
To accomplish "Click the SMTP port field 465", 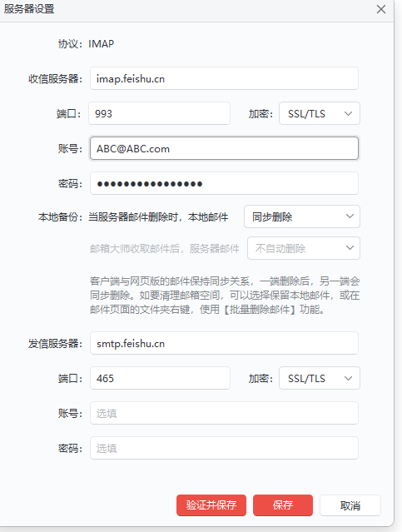I will pyautogui.click(x=160, y=378).
